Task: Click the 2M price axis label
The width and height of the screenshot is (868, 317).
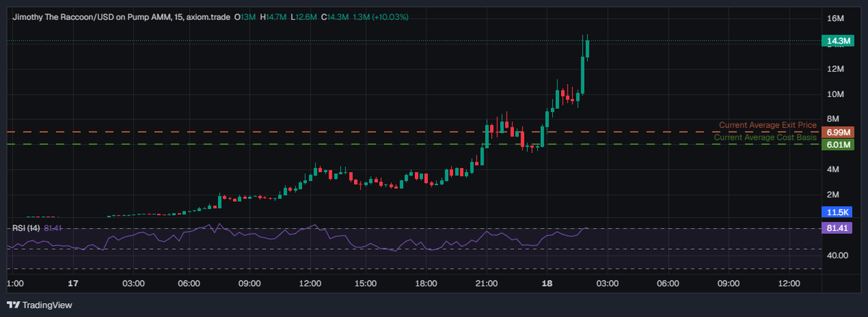Action: point(835,194)
